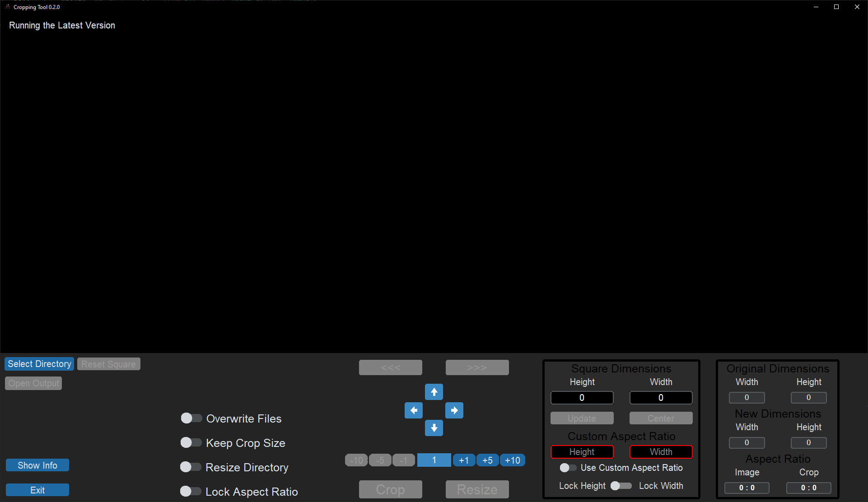Screen dimensions: 868x502
Task: Click the Exit button
Action: pyautogui.click(x=37, y=490)
